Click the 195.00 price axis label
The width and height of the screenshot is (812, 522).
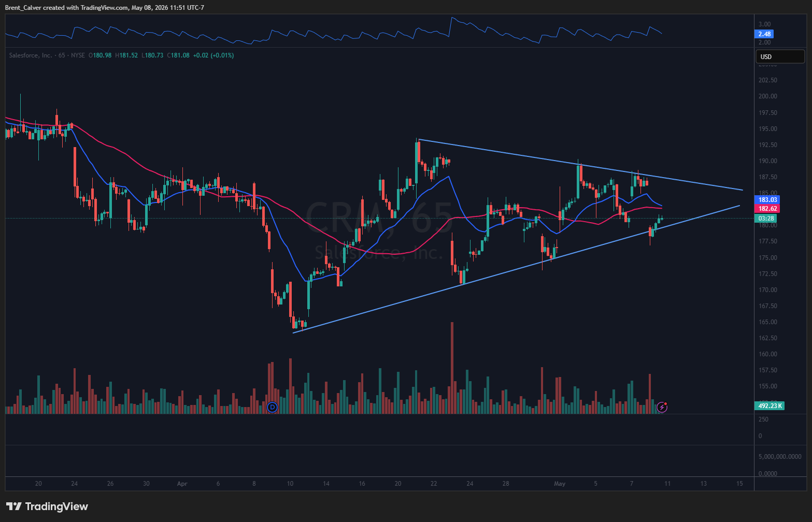[x=768, y=129]
